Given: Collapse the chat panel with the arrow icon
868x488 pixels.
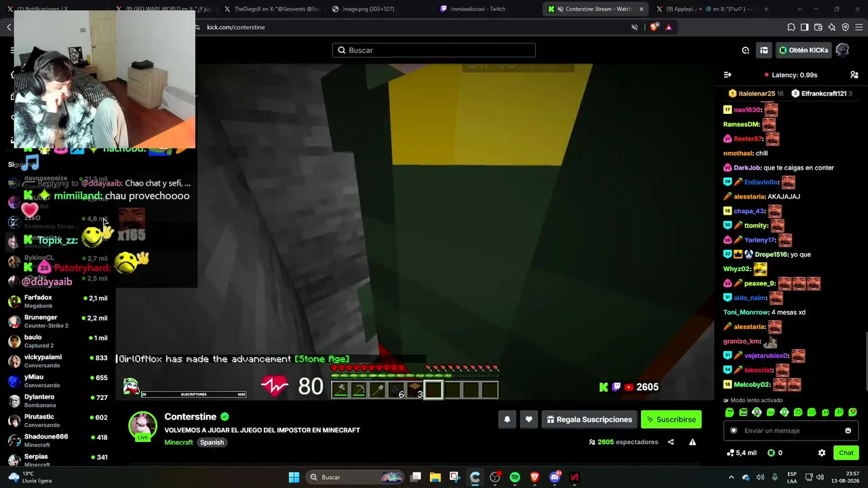Looking at the screenshot, I should (x=728, y=75).
